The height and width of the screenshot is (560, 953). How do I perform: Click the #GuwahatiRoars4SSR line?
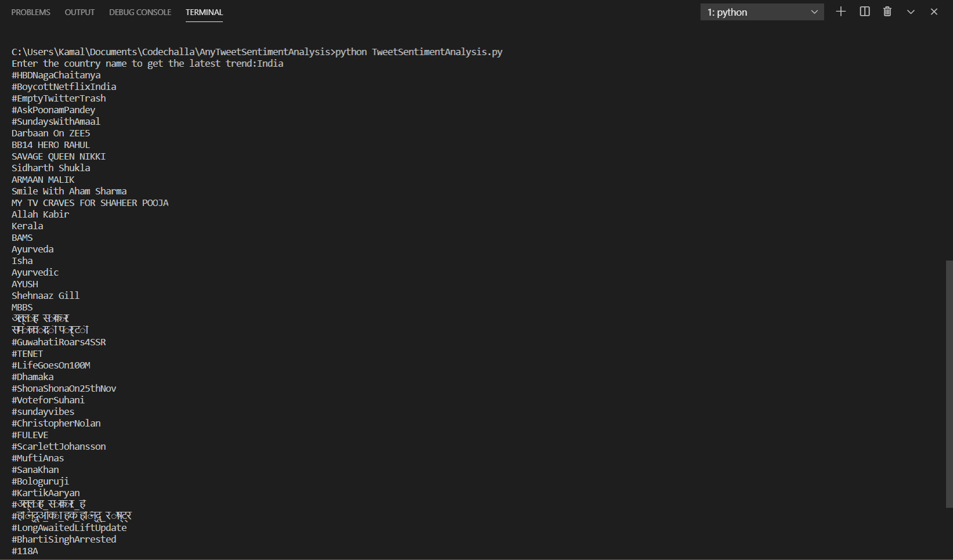59,342
